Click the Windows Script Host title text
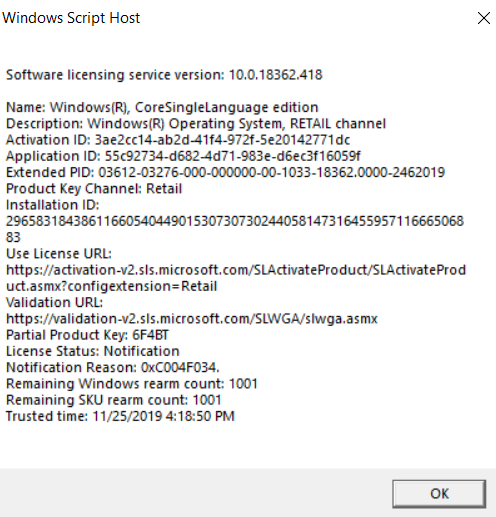This screenshot has width=496, height=517. tap(71, 18)
